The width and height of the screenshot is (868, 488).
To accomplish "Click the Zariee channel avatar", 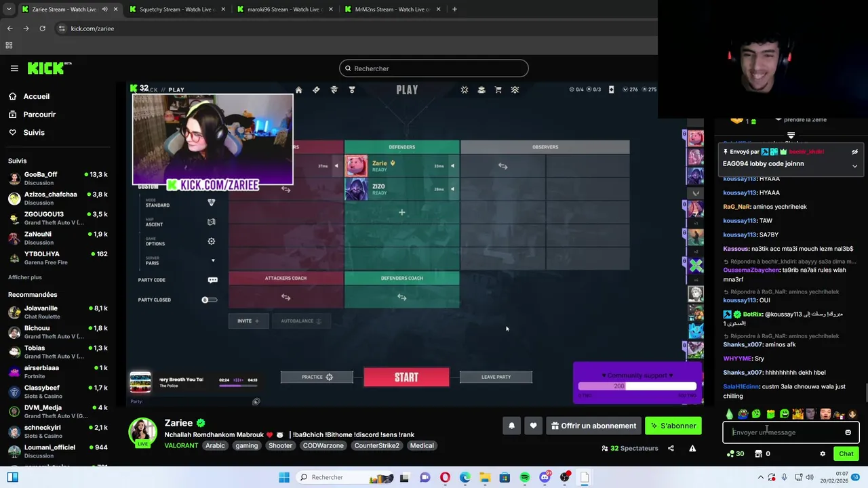I will pyautogui.click(x=142, y=432).
